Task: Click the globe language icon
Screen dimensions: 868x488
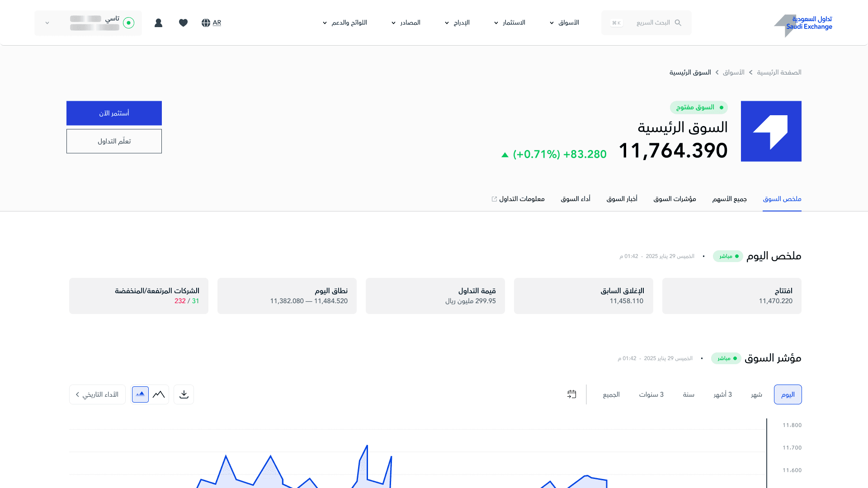Action: 206,23
